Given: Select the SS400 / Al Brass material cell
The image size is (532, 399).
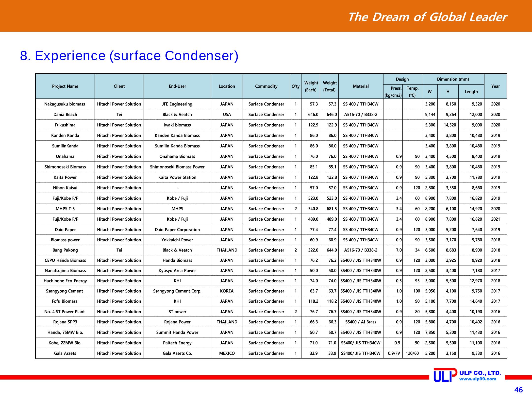Looking at the screenshot, I should (361, 322).
